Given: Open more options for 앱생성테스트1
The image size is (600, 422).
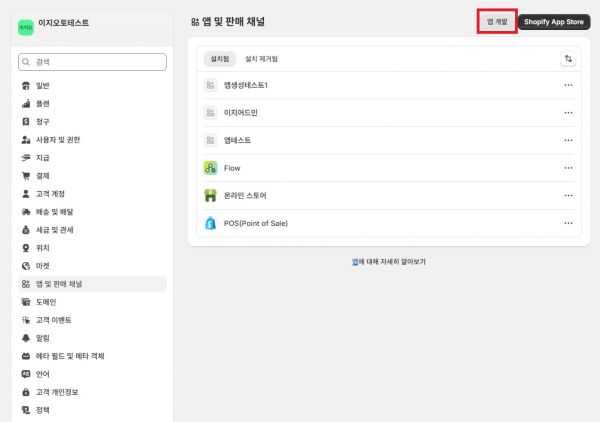Looking at the screenshot, I should click(568, 85).
